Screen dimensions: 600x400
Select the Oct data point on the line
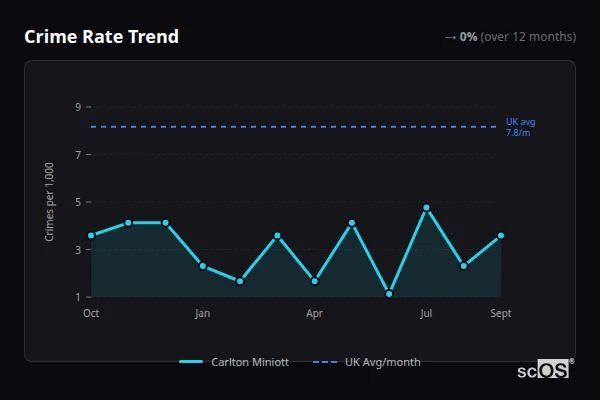point(91,235)
